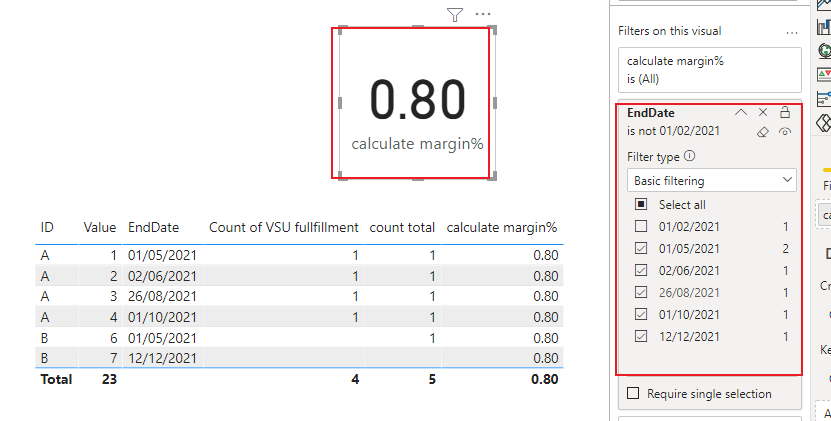The image size is (831, 421).
Task: Remove the EndDate filter with the X icon
Action: click(763, 112)
